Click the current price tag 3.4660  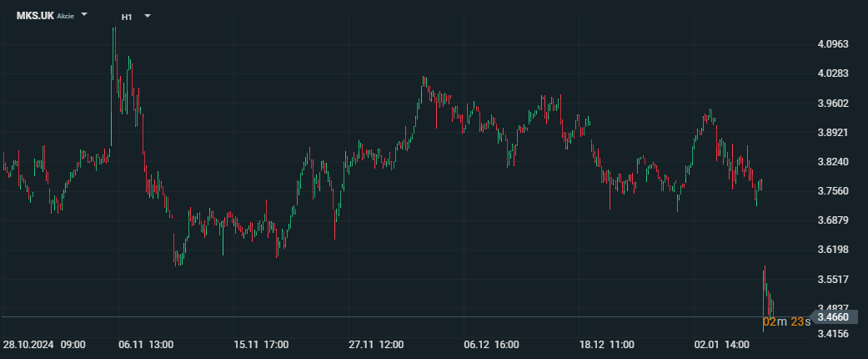(833, 317)
